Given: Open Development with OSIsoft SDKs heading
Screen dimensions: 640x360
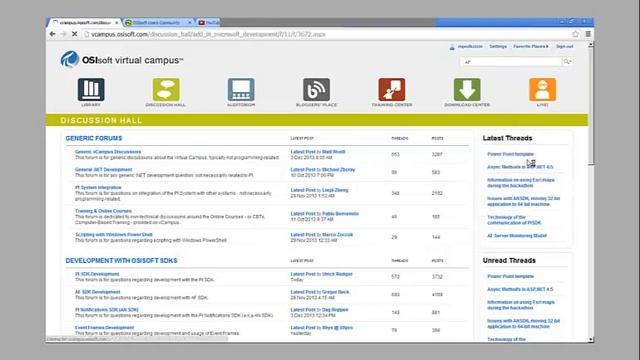Looking at the screenshot, I should click(x=121, y=260).
